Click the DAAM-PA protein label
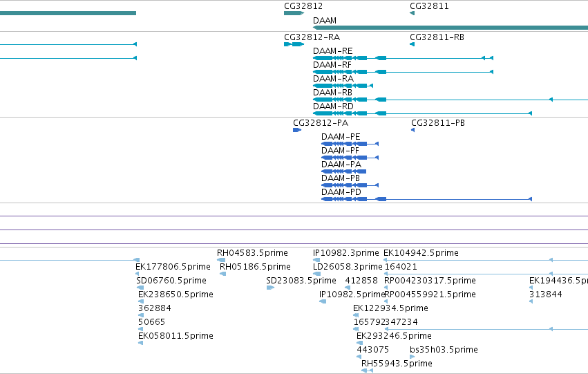This screenshot has width=588, height=374. pos(341,165)
